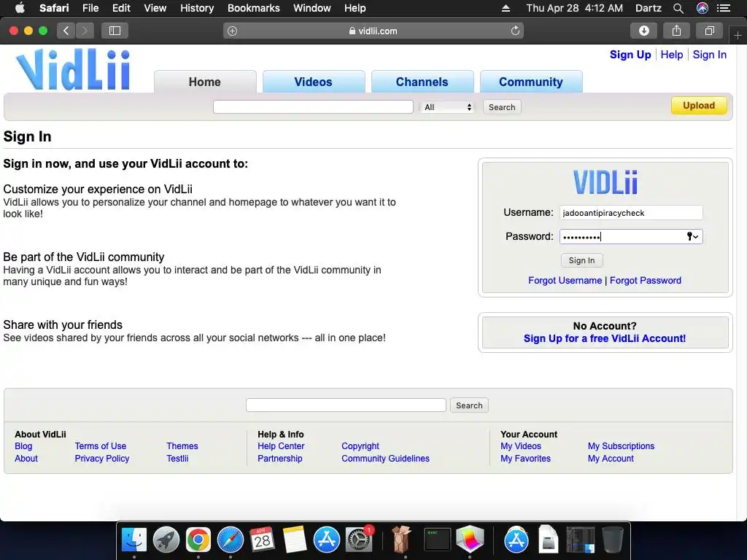Viewport: 747px width, 560px height.
Task: Click the Sign In form button
Action: [581, 260]
